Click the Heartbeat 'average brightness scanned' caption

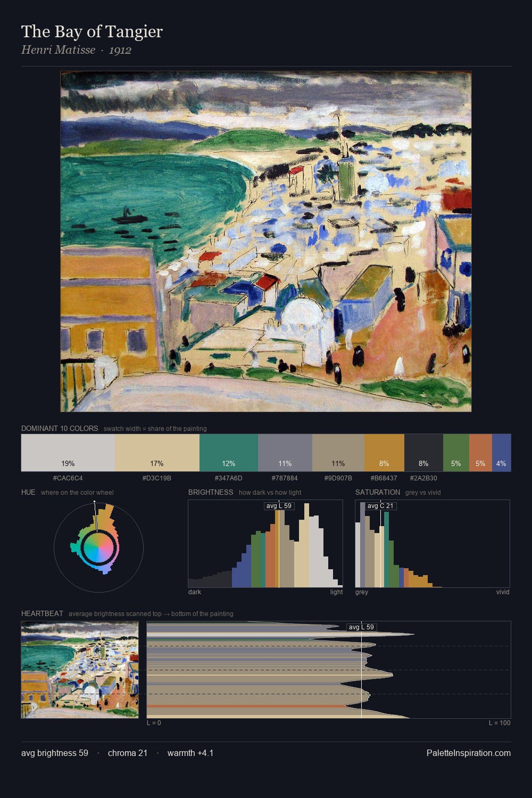coord(151,614)
